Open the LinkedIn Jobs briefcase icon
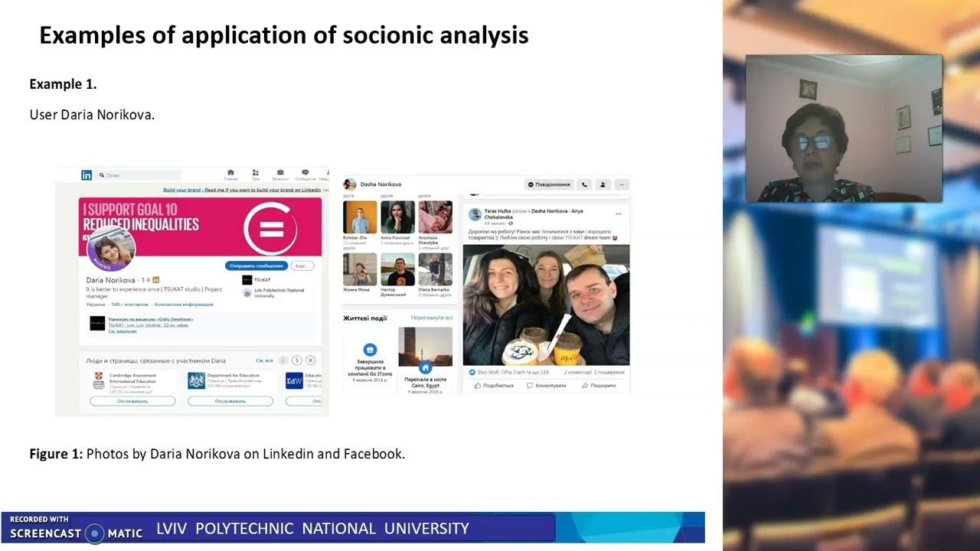Viewport: 980px width, 551px height. 280,175
